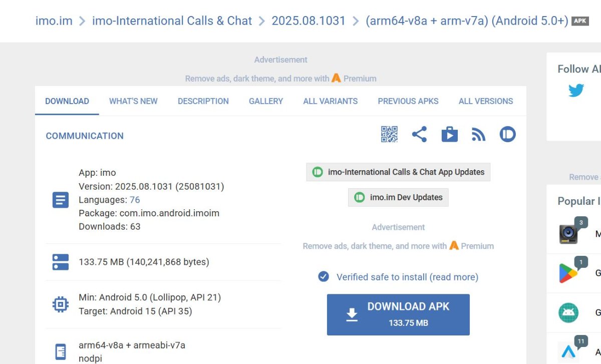Screen dimensions: 601x364
Task: Open the 2025.08.1031 version breadcrumb
Action: pyautogui.click(x=309, y=21)
